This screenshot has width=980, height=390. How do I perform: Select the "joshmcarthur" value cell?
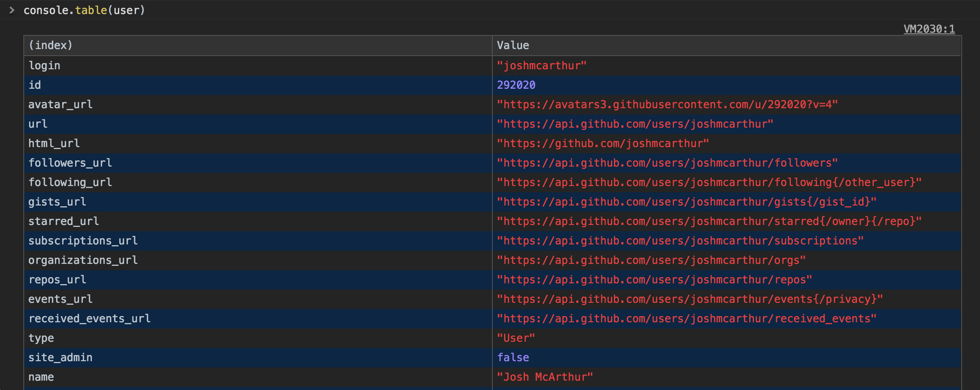(x=727, y=66)
